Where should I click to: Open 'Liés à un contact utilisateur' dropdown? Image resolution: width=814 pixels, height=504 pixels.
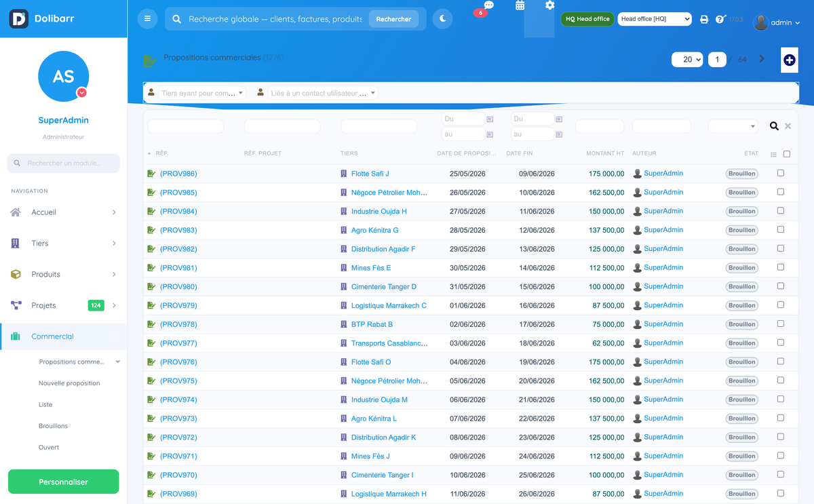(323, 93)
